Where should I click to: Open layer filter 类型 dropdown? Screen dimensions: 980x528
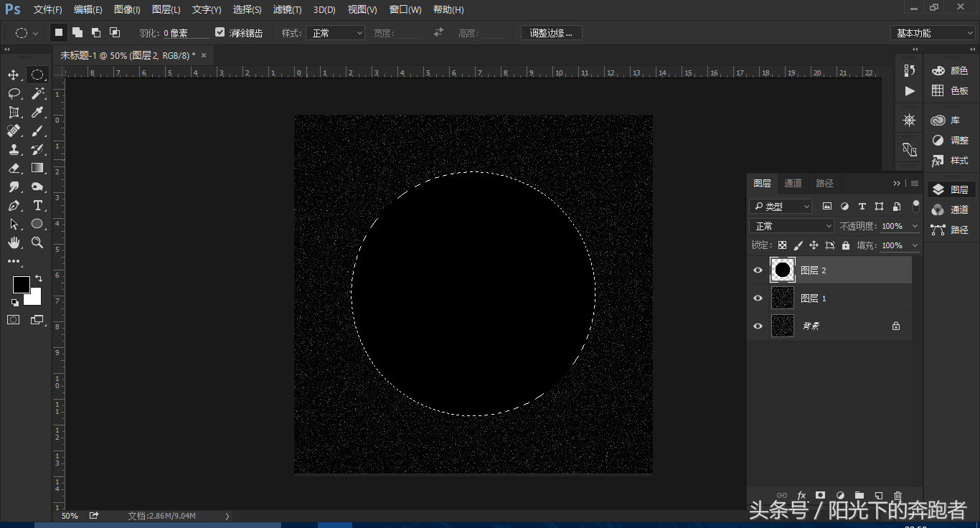[781, 207]
